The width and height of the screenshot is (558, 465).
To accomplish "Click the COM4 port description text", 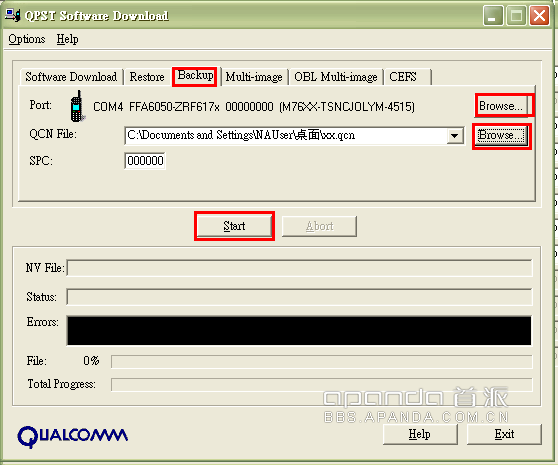I will [x=254, y=107].
